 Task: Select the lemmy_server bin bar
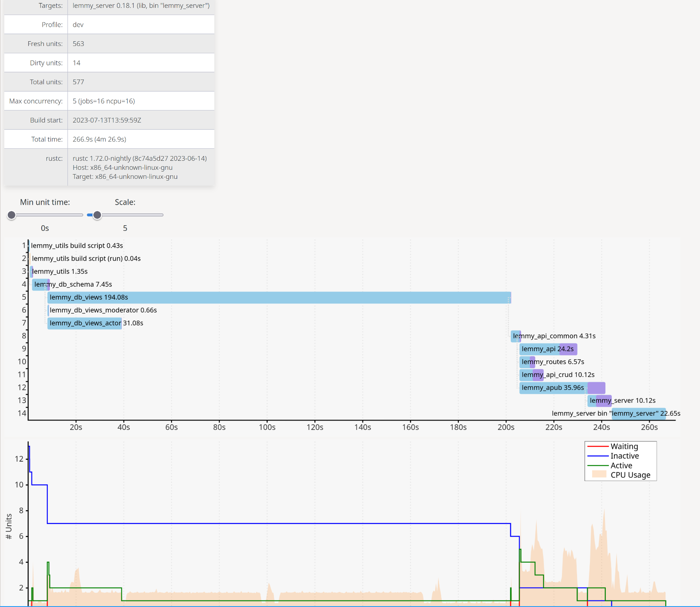[638, 413]
